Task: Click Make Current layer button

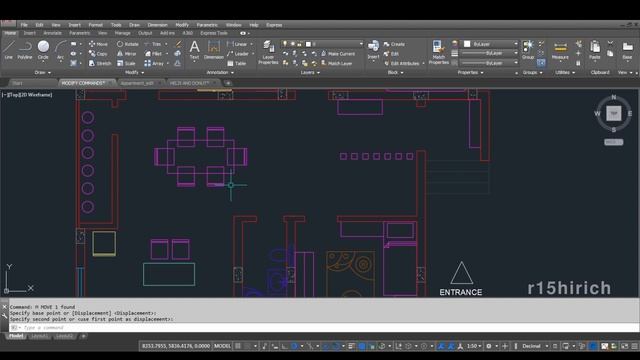Action: point(338,54)
